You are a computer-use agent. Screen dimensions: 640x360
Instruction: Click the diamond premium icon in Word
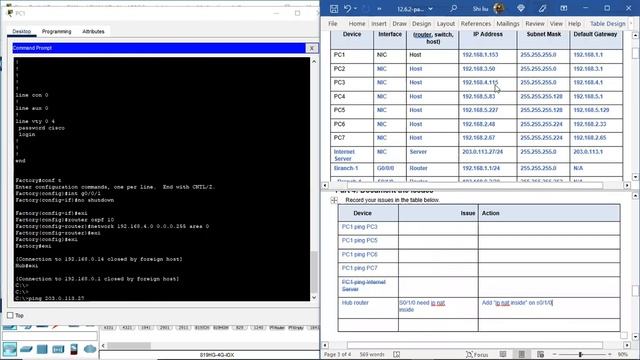[x=521, y=9]
